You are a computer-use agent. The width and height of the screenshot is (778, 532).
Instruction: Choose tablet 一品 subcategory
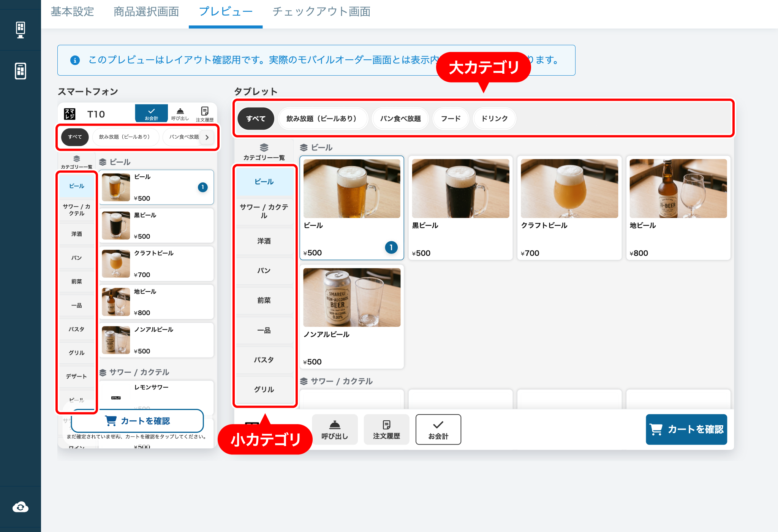click(x=264, y=330)
